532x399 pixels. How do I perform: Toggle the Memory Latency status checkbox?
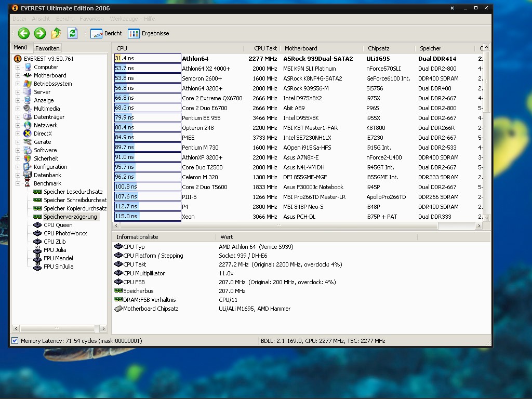(x=15, y=341)
